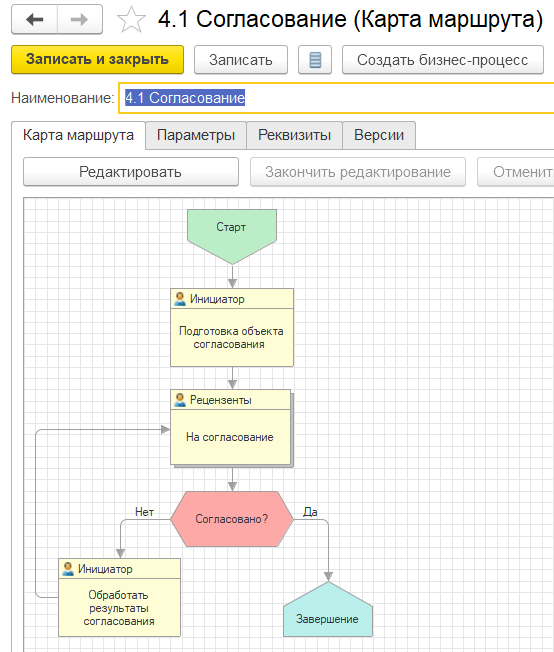
Task: Open the list icon button next to Записать
Action: 315,60
